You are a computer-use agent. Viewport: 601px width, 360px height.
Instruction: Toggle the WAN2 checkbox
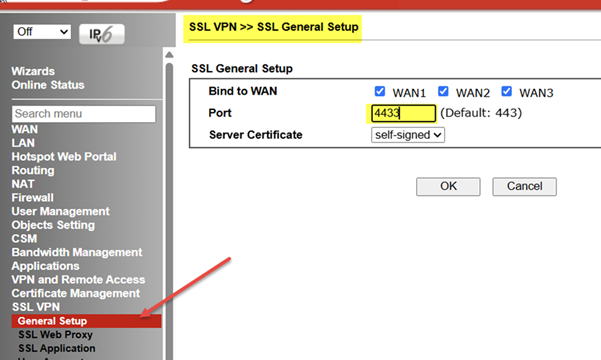[443, 91]
